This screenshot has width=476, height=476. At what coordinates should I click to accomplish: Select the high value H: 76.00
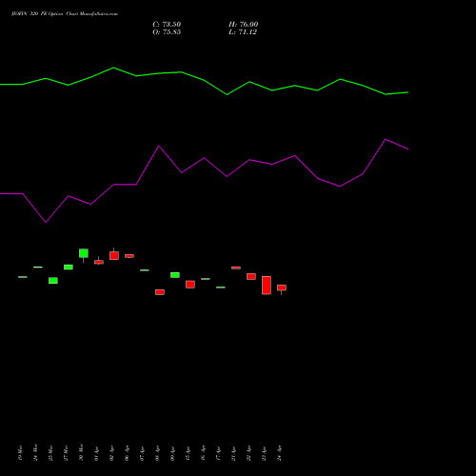(x=243, y=25)
